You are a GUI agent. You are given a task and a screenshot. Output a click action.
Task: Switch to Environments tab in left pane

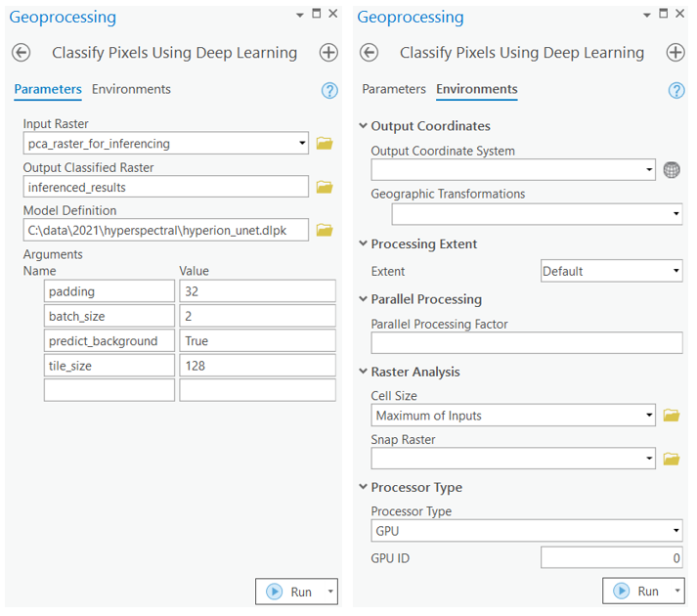tap(131, 89)
